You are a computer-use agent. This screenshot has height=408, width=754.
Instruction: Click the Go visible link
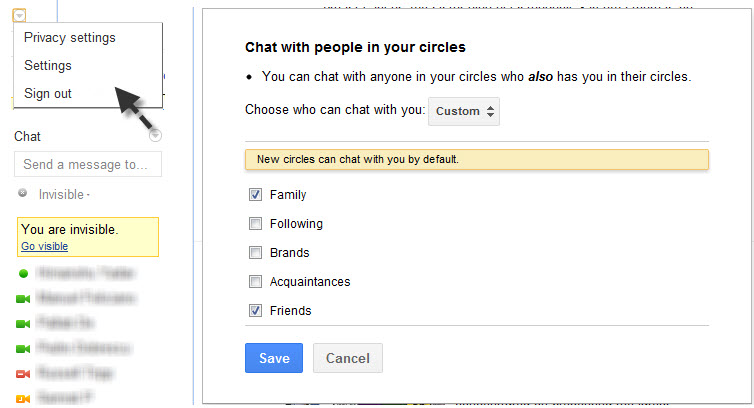[44, 246]
